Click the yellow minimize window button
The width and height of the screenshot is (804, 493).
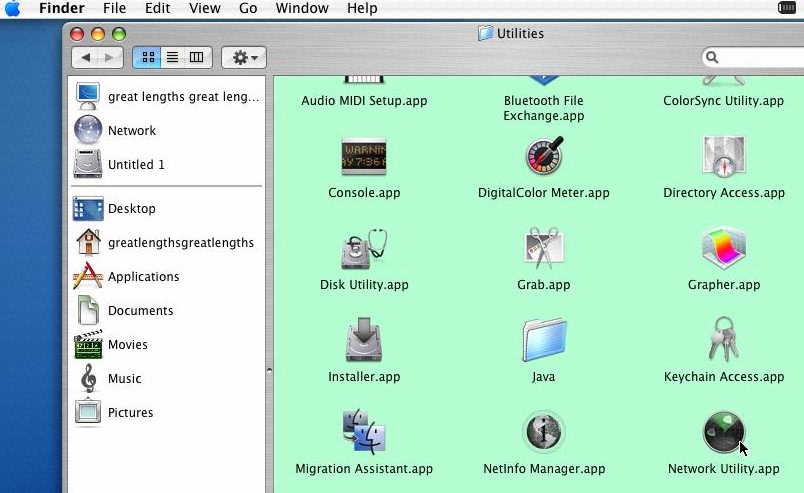point(97,34)
